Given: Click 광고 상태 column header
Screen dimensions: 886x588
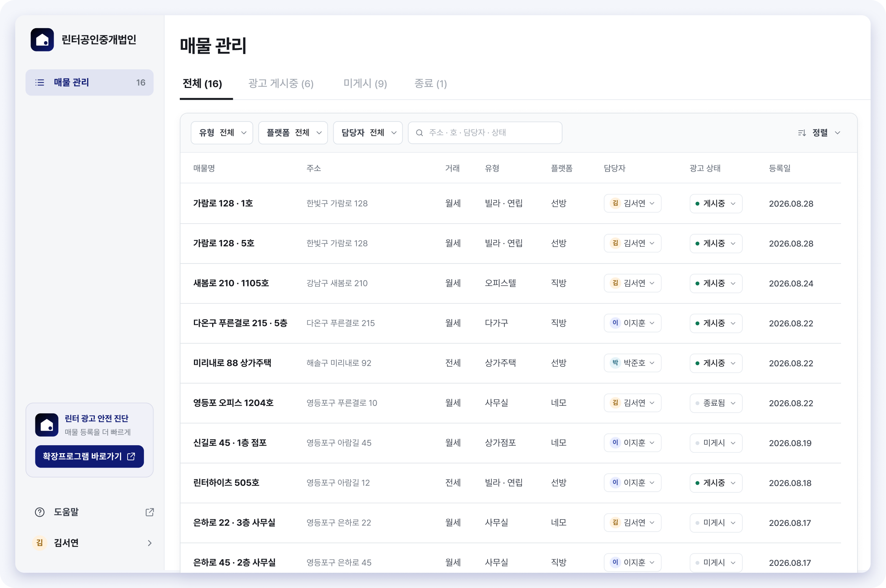Looking at the screenshot, I should point(705,168).
